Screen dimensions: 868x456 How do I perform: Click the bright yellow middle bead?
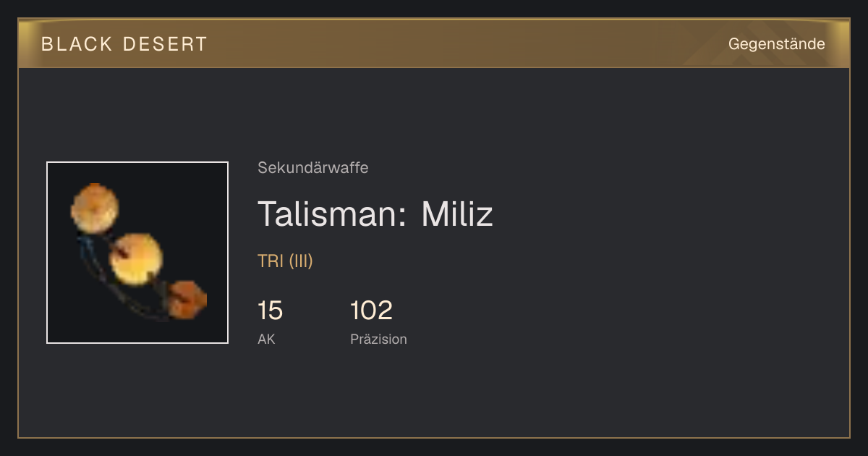[136, 258]
